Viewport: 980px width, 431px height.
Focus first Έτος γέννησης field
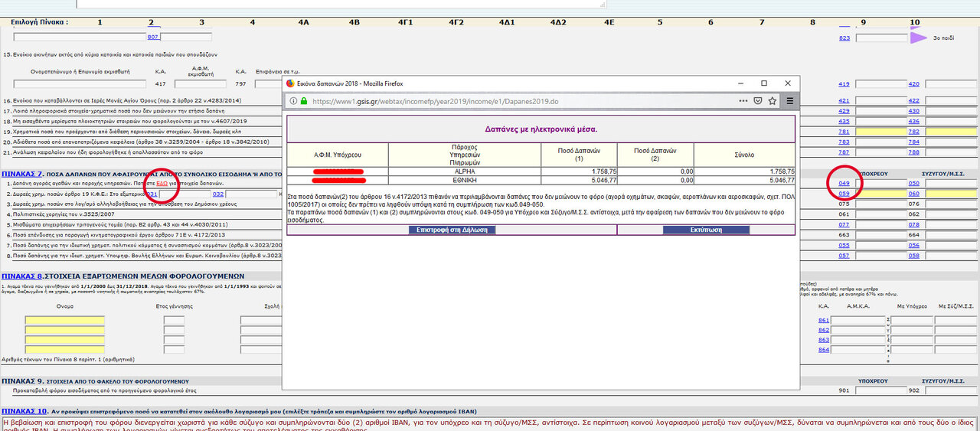(174, 320)
